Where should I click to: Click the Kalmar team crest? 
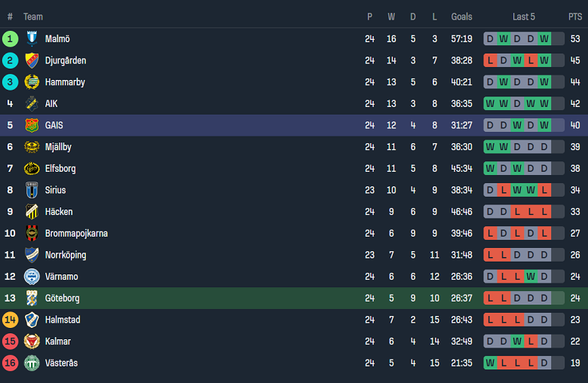32,342
